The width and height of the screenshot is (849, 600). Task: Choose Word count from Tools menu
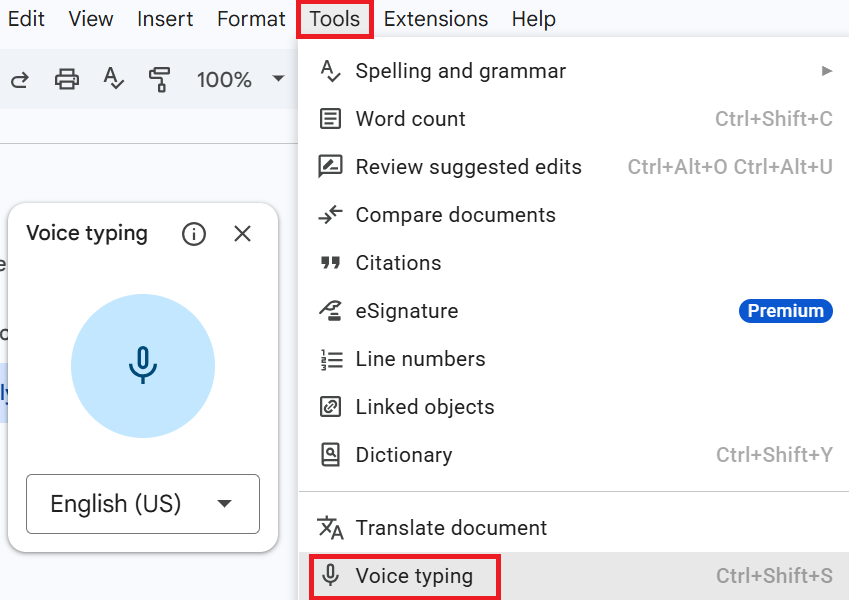coord(573,119)
